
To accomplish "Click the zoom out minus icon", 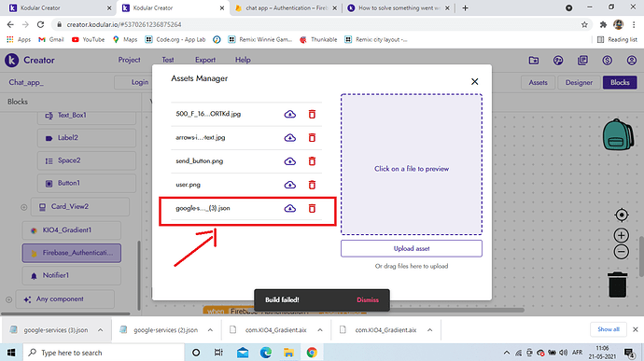I will pyautogui.click(x=621, y=252).
